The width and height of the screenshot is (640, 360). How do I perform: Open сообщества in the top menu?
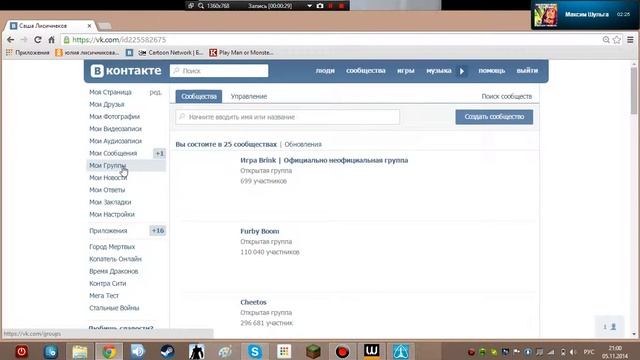[366, 71]
